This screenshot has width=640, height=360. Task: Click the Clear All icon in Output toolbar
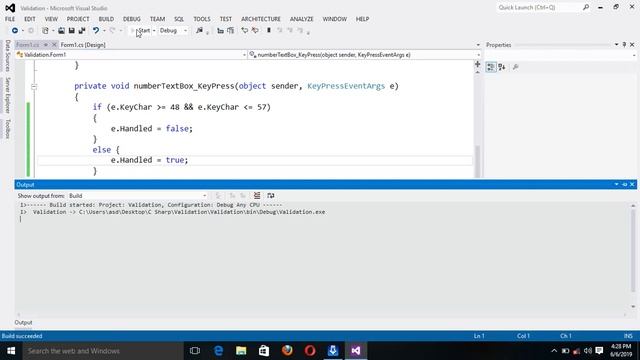coord(257,196)
